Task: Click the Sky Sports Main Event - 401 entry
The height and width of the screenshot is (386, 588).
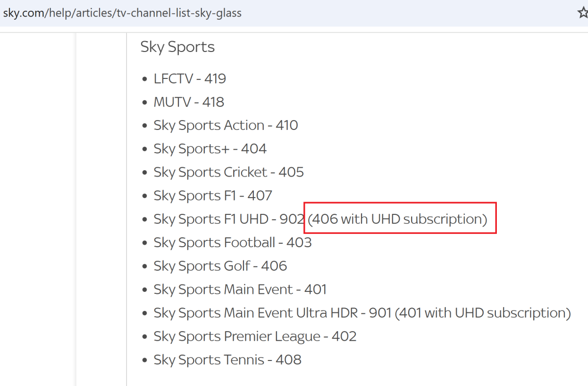Action: tap(240, 289)
